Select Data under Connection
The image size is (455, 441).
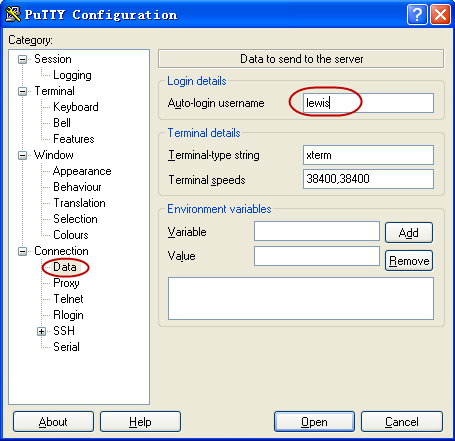coord(65,267)
